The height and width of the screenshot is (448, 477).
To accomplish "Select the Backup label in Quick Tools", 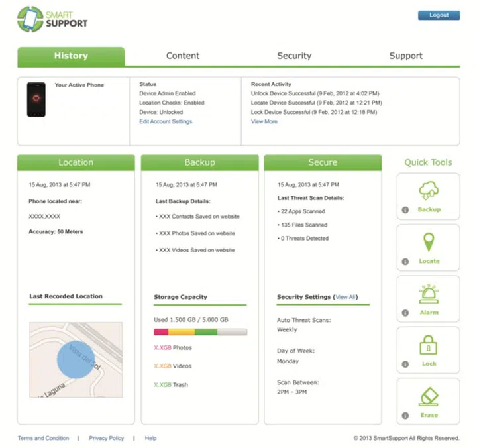I will pos(429,209).
